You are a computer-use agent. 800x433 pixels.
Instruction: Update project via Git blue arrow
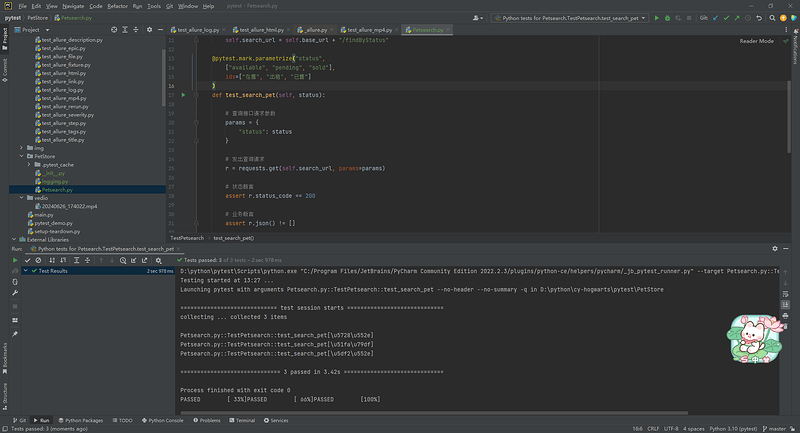[715, 18]
